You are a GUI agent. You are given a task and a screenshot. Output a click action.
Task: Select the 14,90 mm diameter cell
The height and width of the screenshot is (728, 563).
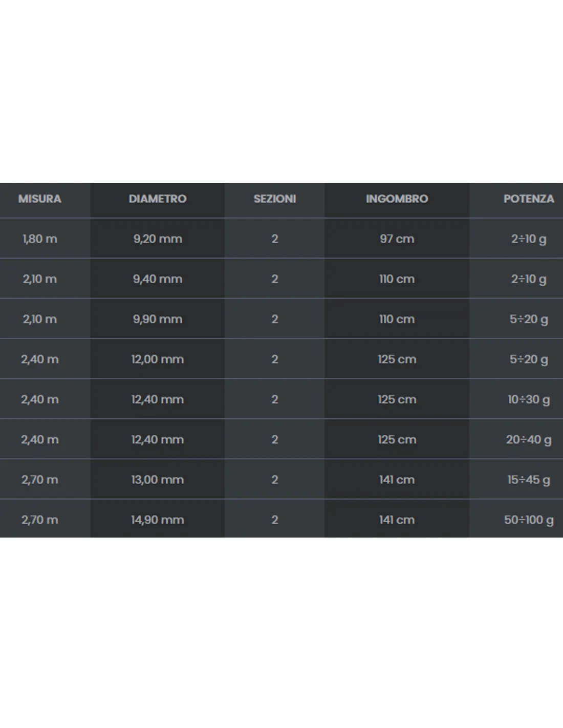point(158,520)
